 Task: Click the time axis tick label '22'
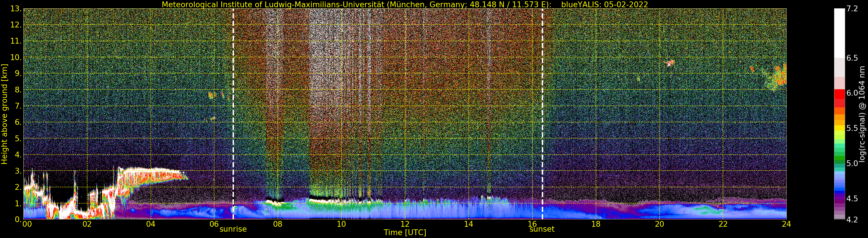pos(723,224)
